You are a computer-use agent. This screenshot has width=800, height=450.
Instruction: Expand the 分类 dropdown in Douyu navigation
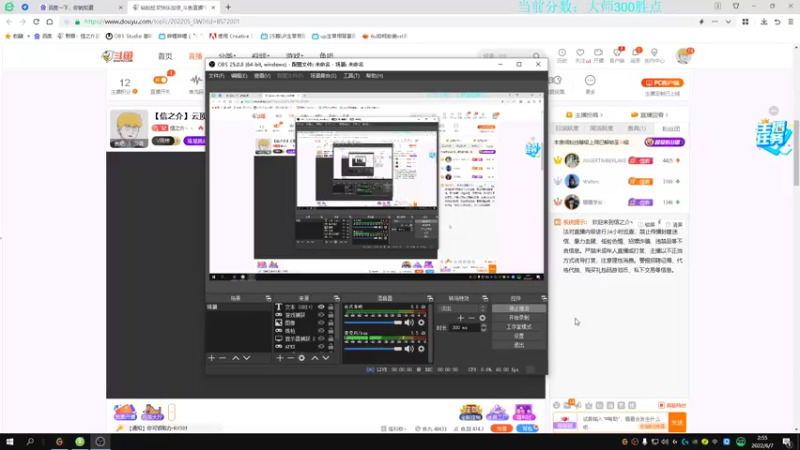click(229, 56)
